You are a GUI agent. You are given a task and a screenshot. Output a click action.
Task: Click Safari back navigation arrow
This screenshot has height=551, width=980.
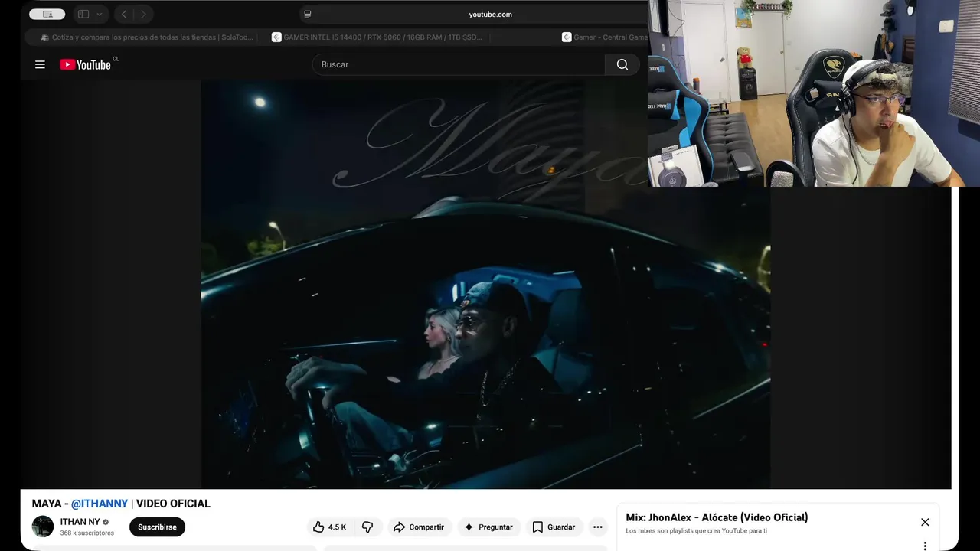pos(124,14)
